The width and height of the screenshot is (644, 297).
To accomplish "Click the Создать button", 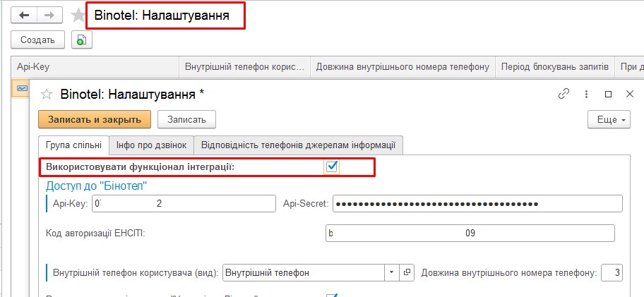I will [x=38, y=40].
